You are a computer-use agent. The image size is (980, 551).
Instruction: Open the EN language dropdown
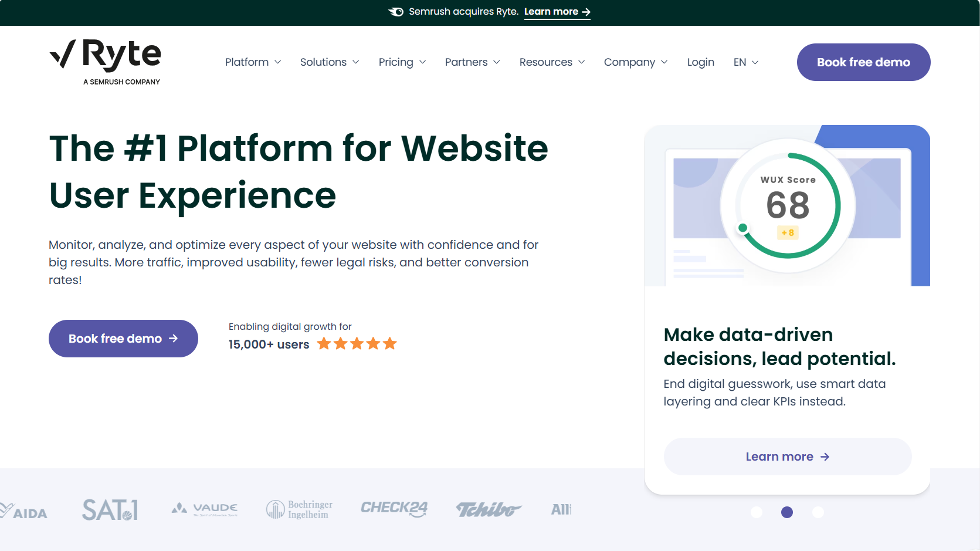pos(746,62)
